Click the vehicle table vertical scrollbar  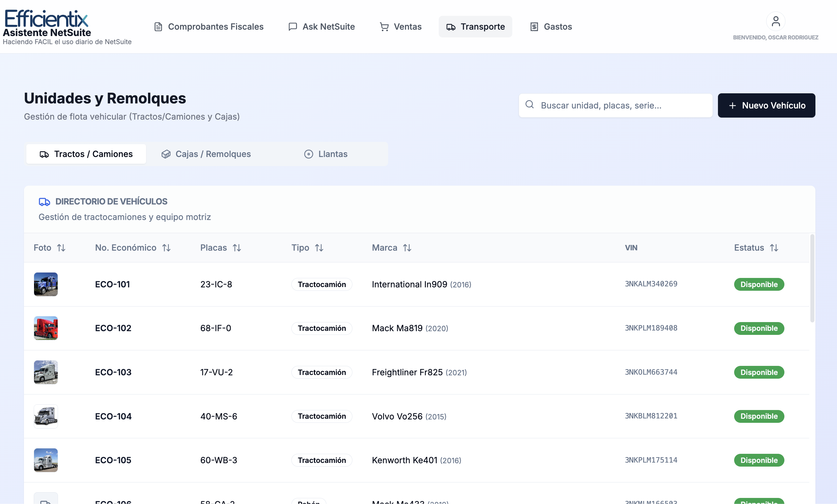812,278
